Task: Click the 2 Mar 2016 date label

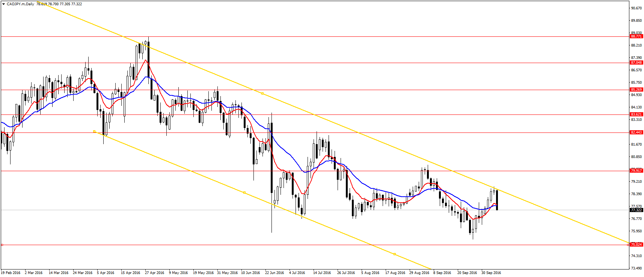Action: point(33,273)
